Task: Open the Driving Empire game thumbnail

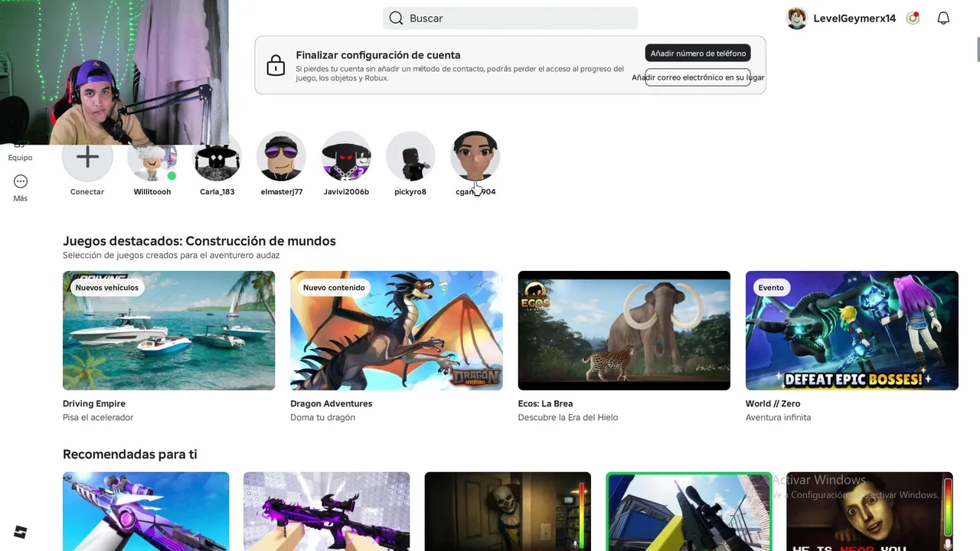Action: pyautogui.click(x=168, y=331)
